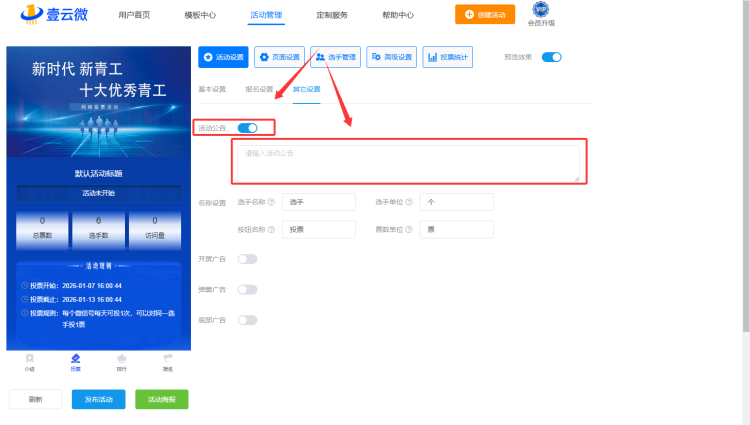Open the 排行 crown icon in preview

tap(121, 358)
